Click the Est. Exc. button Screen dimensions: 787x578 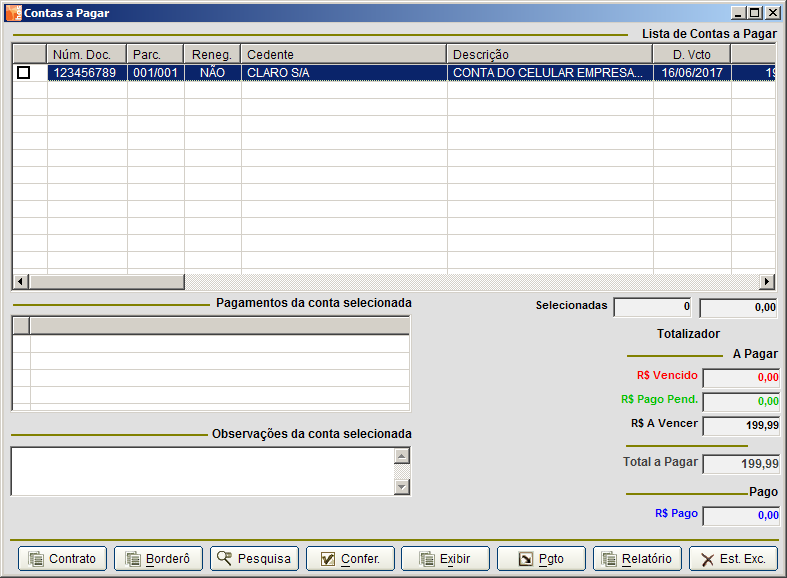733,559
